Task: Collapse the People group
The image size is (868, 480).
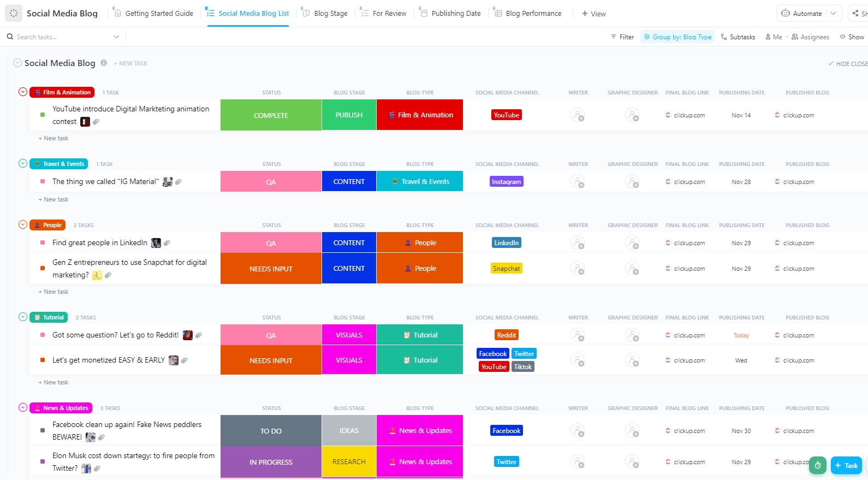Action: pos(23,224)
